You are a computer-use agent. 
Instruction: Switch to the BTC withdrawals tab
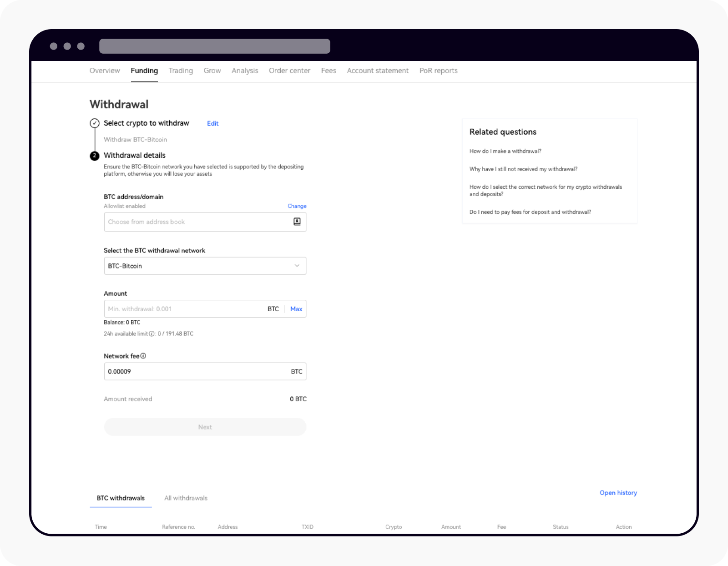pyautogui.click(x=120, y=498)
